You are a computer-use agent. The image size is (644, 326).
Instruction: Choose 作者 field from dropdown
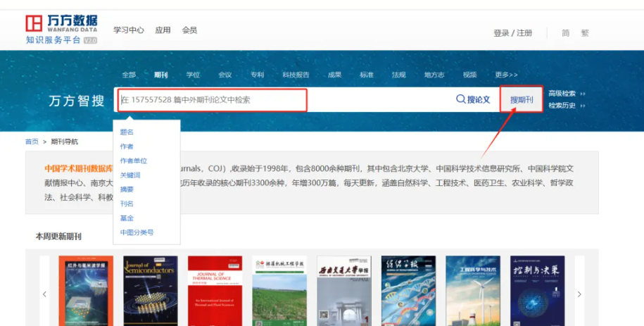[127, 146]
